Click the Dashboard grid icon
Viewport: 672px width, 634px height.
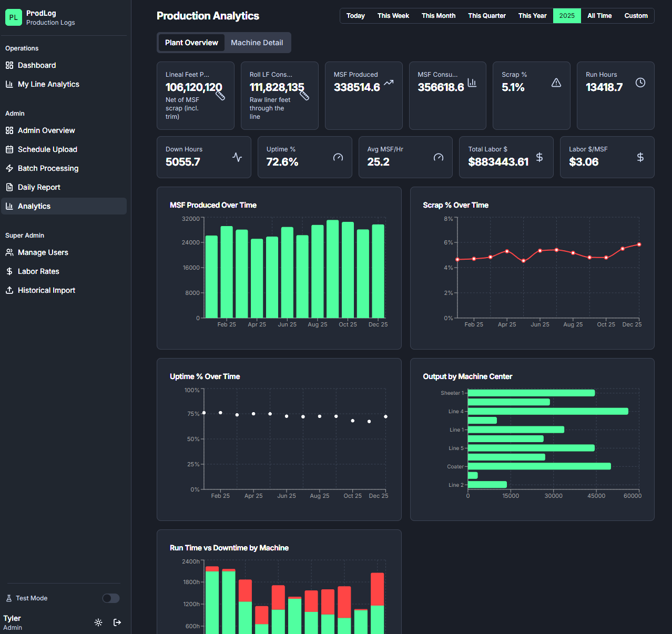[x=9, y=65]
